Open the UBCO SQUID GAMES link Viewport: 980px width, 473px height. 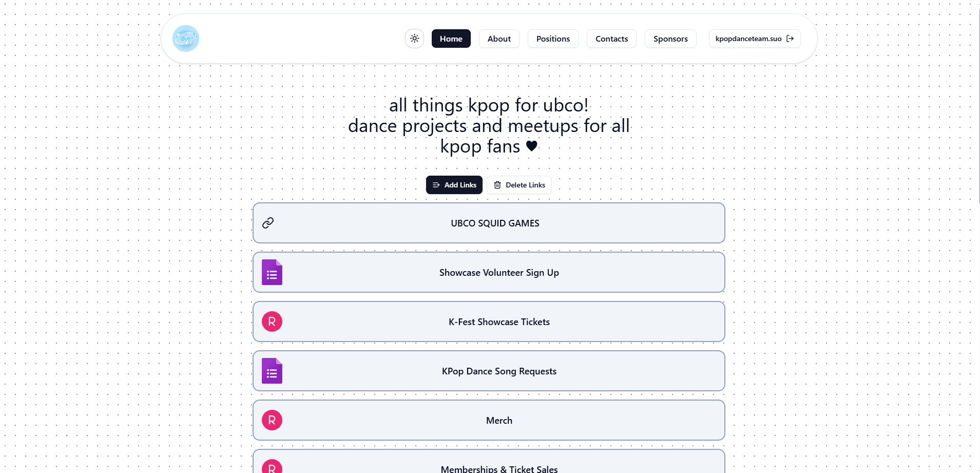(x=488, y=222)
